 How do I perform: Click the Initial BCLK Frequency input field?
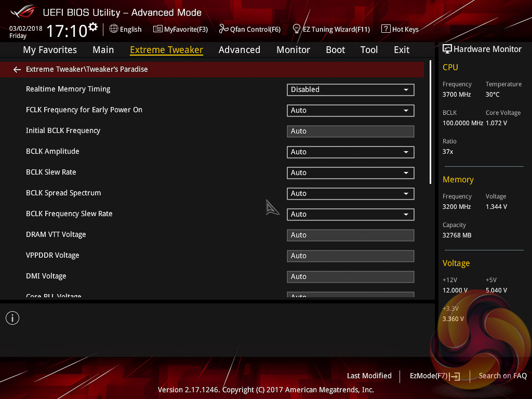click(351, 131)
